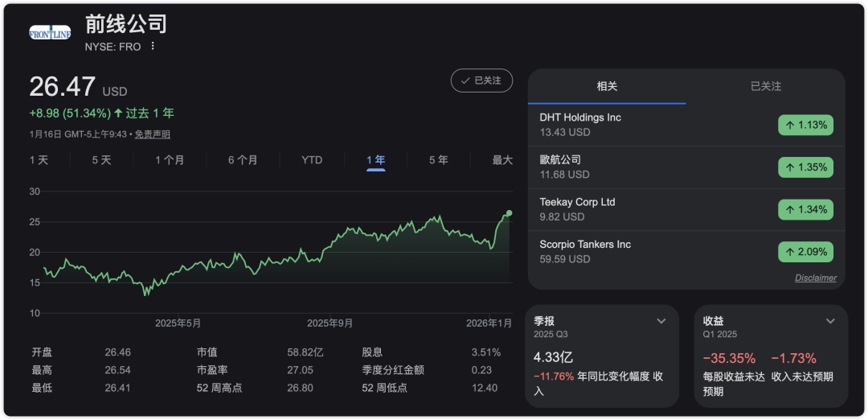This screenshot has width=868, height=420.
Task: Switch to the 已关注 tab
Action: pyautogui.click(x=765, y=86)
